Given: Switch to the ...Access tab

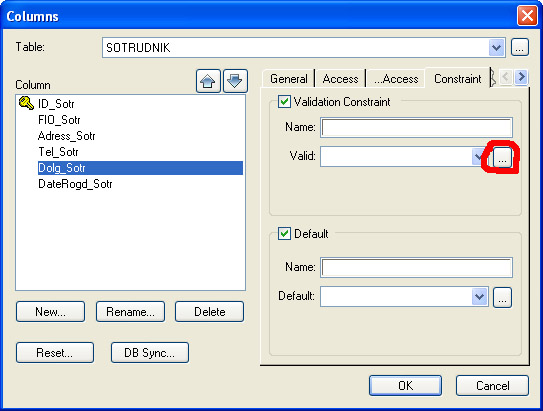Looking at the screenshot, I should tap(396, 79).
